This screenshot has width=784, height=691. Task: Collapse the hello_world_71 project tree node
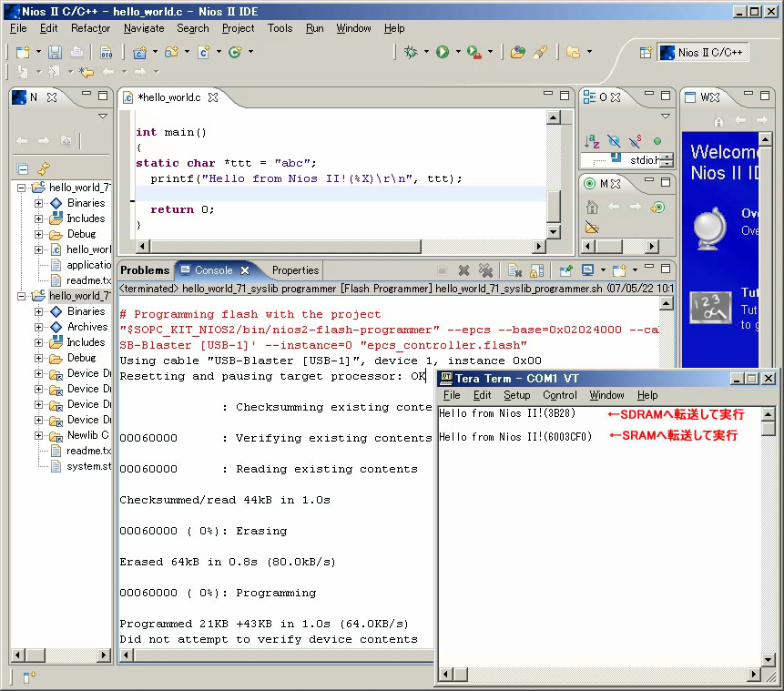click(23, 188)
